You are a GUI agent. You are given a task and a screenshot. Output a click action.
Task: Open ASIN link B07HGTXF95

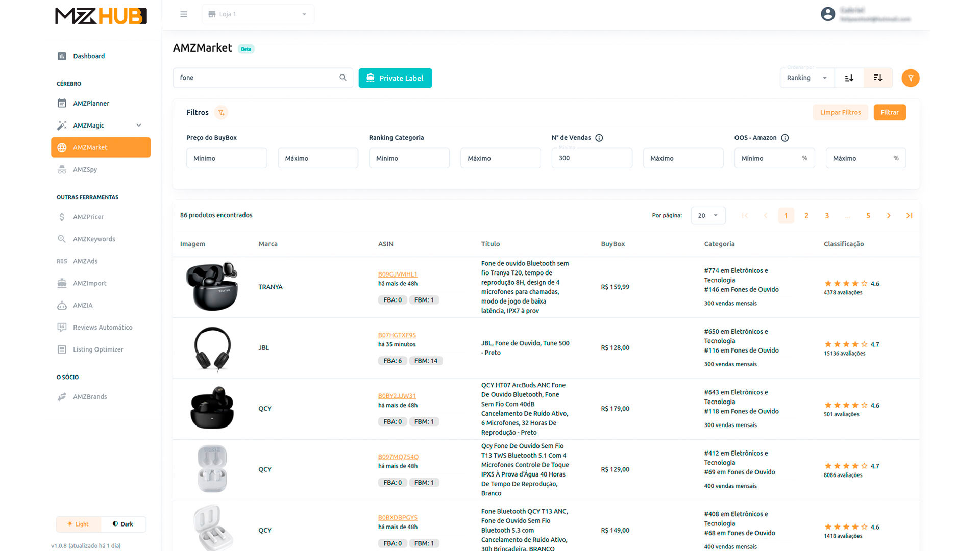point(397,335)
